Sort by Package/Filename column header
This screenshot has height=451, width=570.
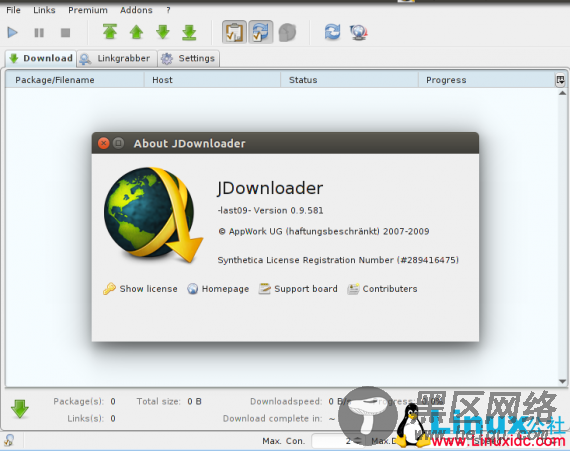[x=75, y=80]
